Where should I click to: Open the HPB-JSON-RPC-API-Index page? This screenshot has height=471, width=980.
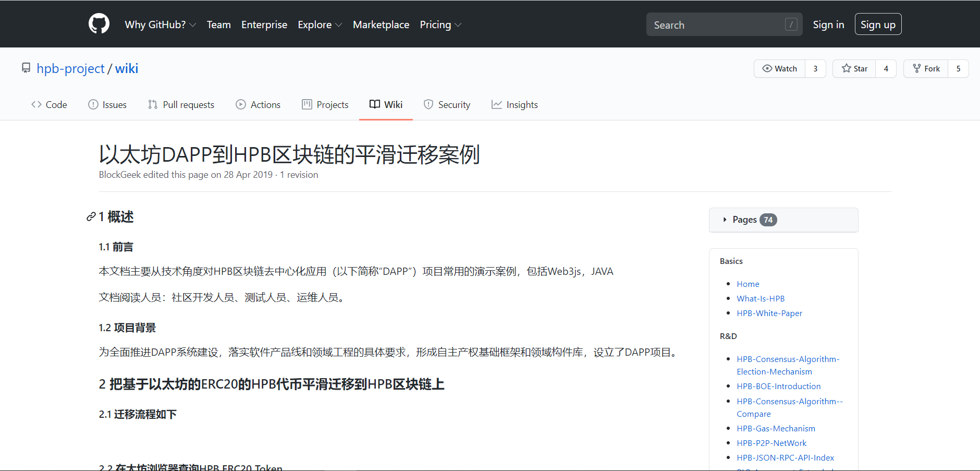[785, 457]
